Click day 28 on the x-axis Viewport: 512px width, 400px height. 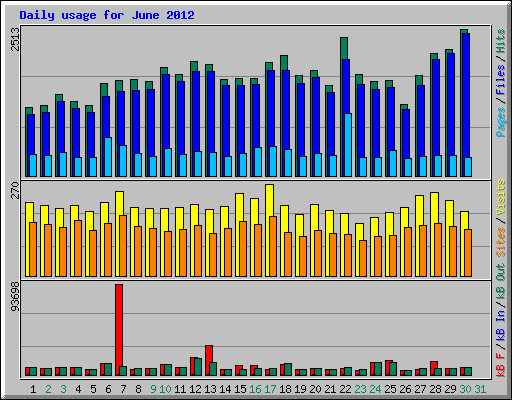tap(435, 389)
